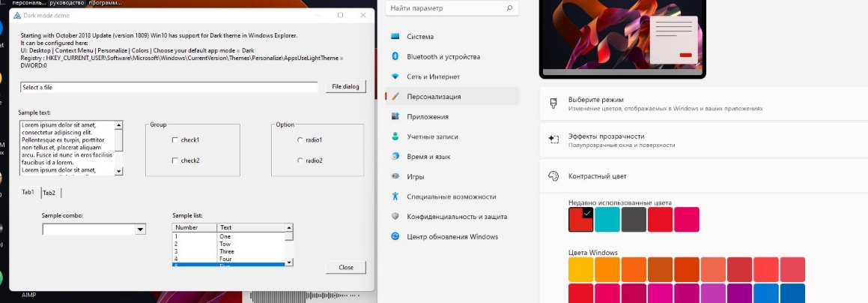Select the Сеть и Интернет icon

395,76
